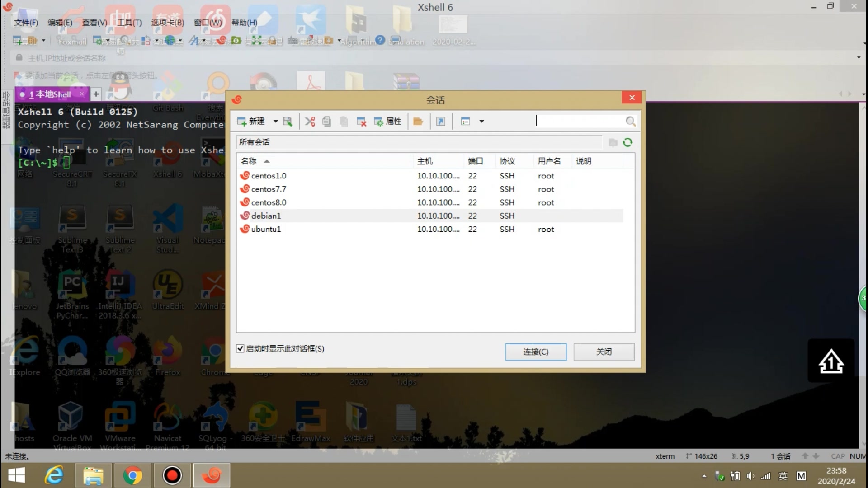Viewport: 868px width, 488px height.
Task: Click the new session icon in Xshell main toolbar
Action: click(x=18, y=41)
